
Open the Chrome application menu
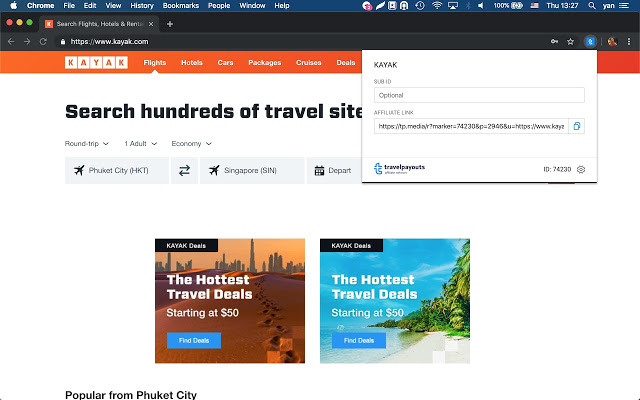[40, 5]
